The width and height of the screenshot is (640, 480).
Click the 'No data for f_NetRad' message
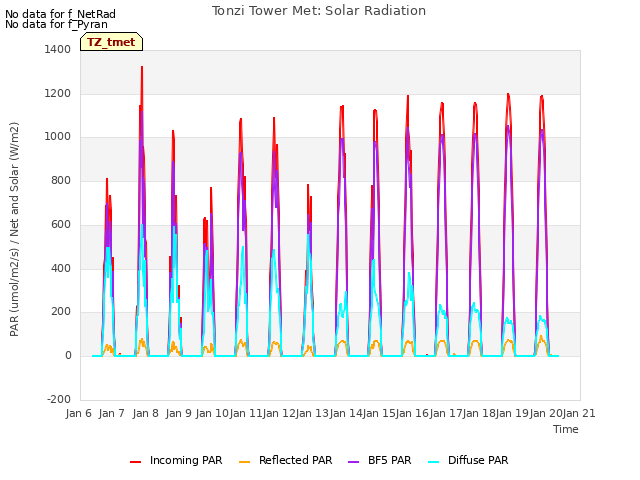60,14
